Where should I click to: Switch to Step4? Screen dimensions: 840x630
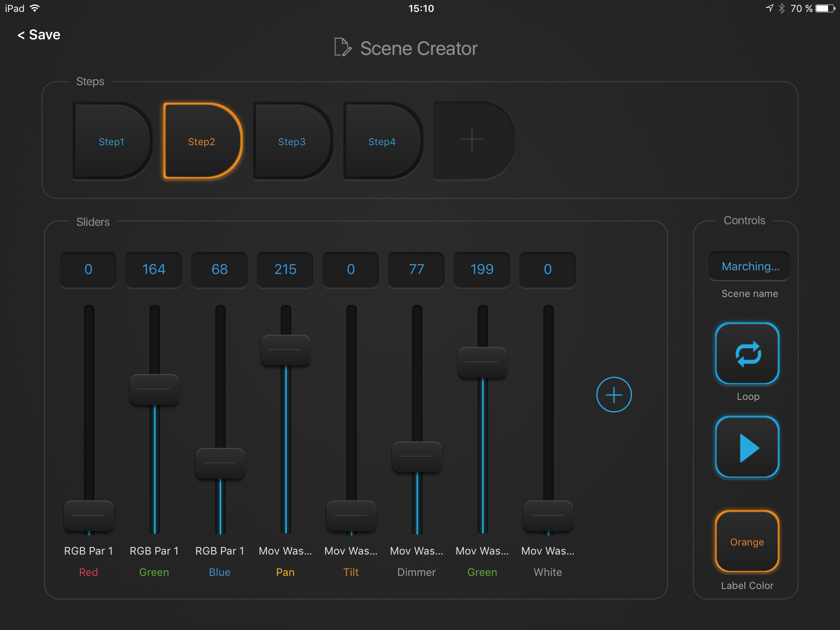381,142
